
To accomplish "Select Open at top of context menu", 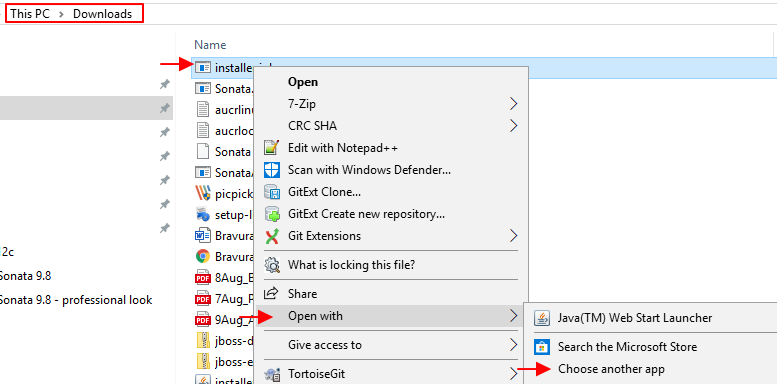I will coord(303,82).
